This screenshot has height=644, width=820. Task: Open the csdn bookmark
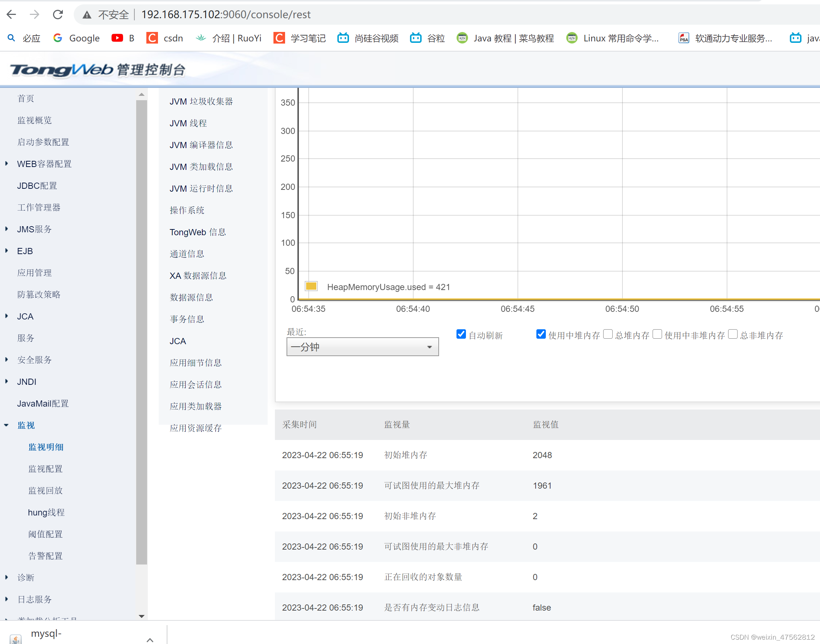click(x=165, y=38)
